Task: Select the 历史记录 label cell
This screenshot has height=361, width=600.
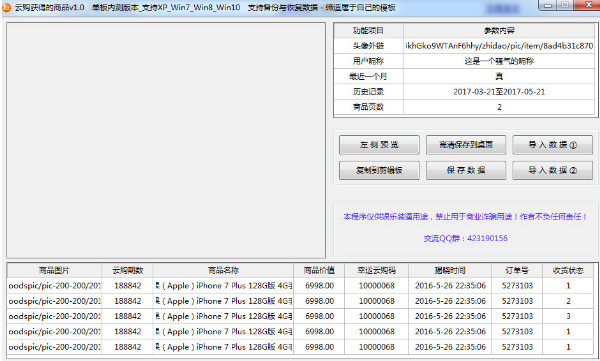Action: click(x=368, y=92)
